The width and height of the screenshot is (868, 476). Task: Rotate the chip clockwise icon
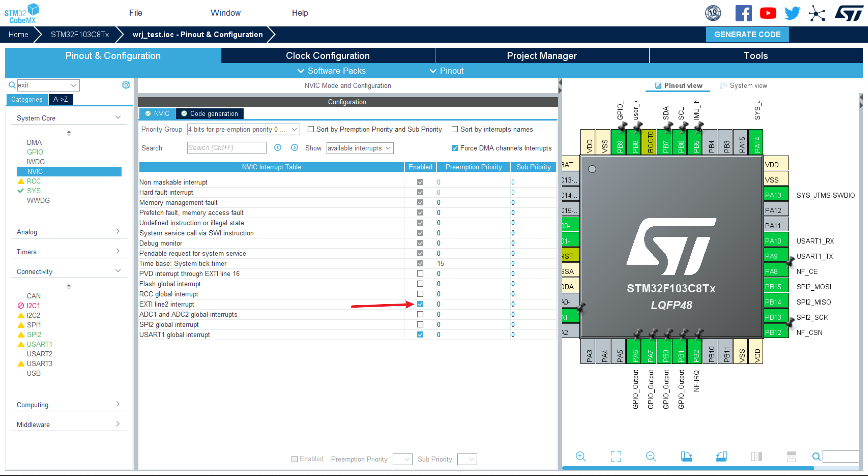coord(686,456)
